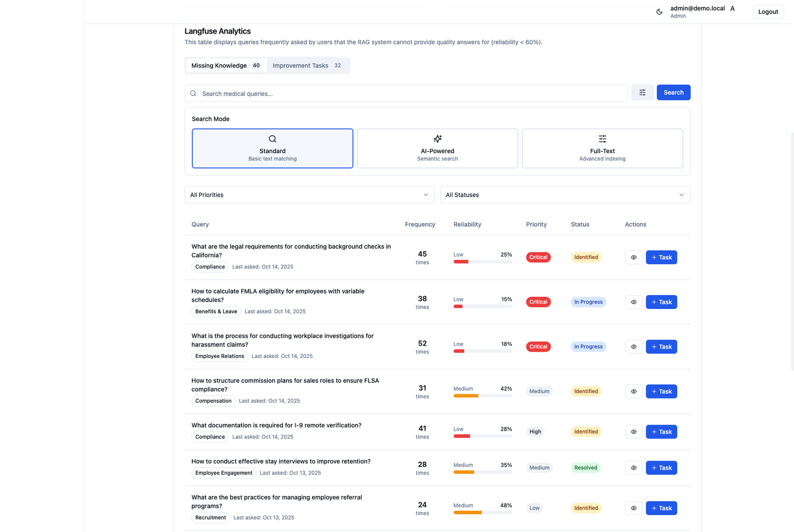Viewport: 794px width, 532px height.
Task: Click the magnifier icon in search field
Action: coord(193,93)
